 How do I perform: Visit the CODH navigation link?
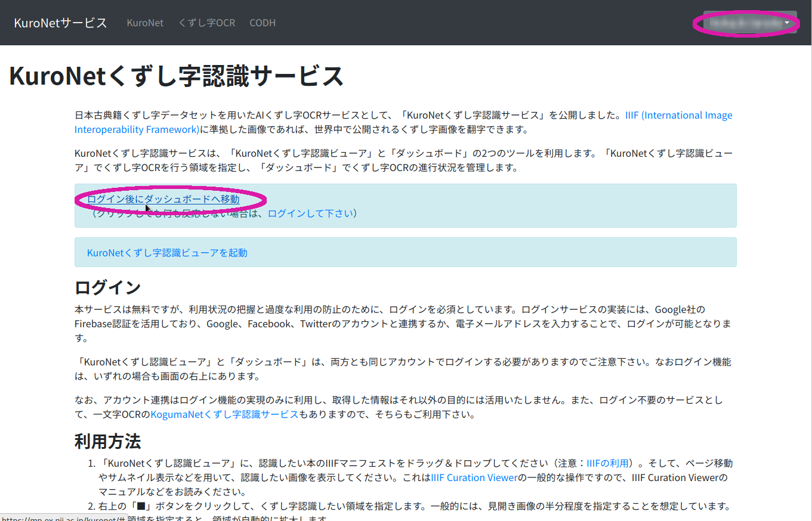tap(262, 23)
